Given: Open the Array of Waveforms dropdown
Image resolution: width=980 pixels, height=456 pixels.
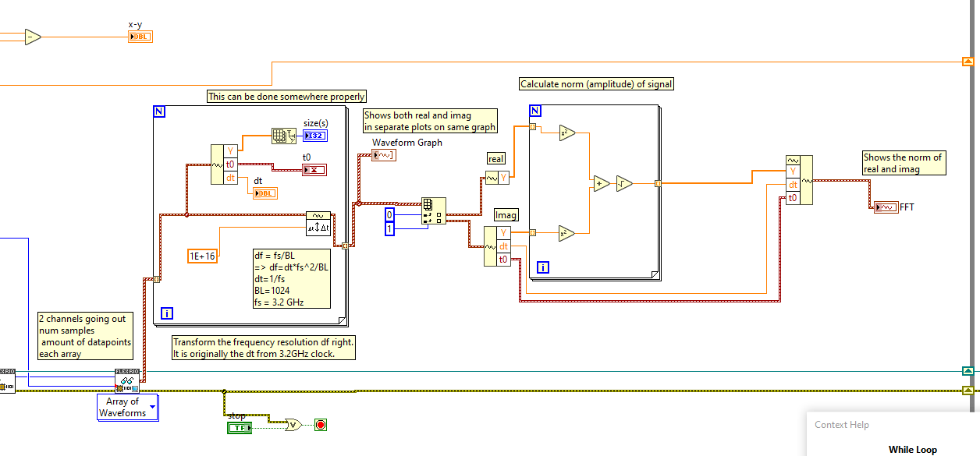Looking at the screenshot, I should click(152, 405).
